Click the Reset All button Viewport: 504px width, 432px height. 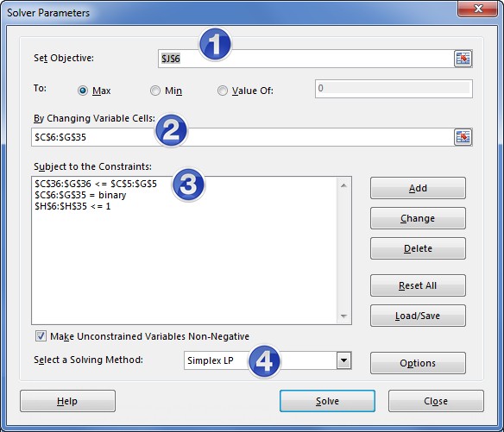click(x=418, y=285)
